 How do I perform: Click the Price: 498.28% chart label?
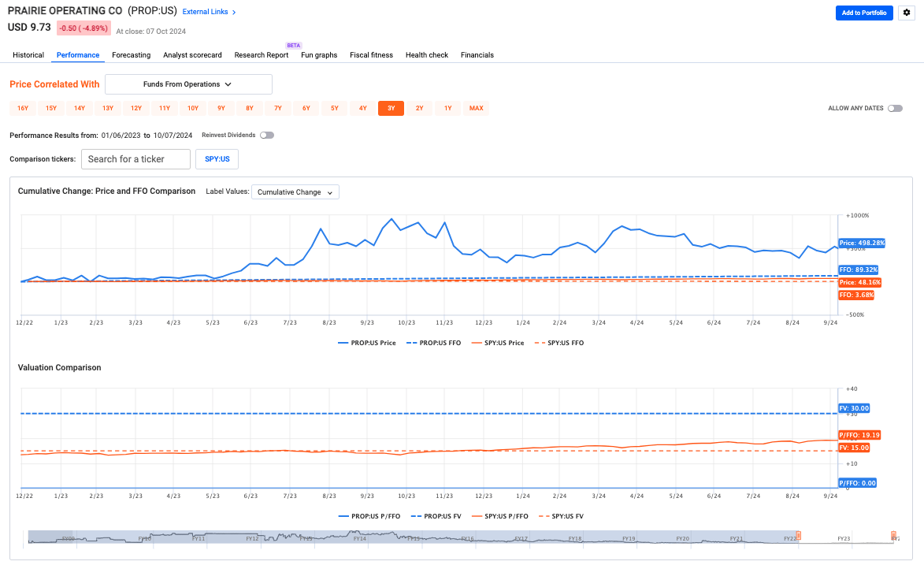click(861, 243)
